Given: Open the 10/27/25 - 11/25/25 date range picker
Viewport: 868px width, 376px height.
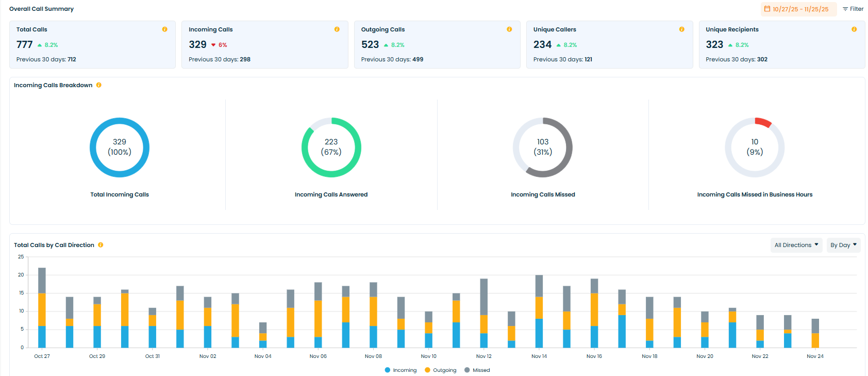Looking at the screenshot, I should (x=800, y=9).
